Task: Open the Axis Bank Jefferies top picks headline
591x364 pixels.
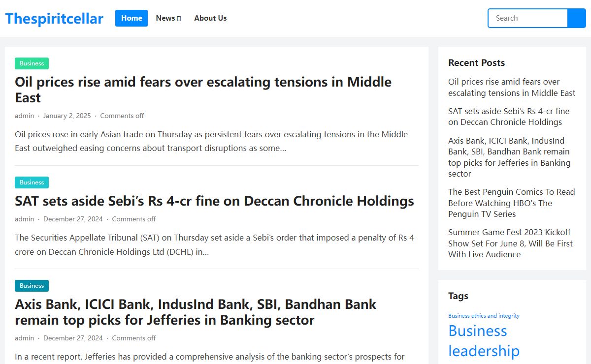Action: 196,312
